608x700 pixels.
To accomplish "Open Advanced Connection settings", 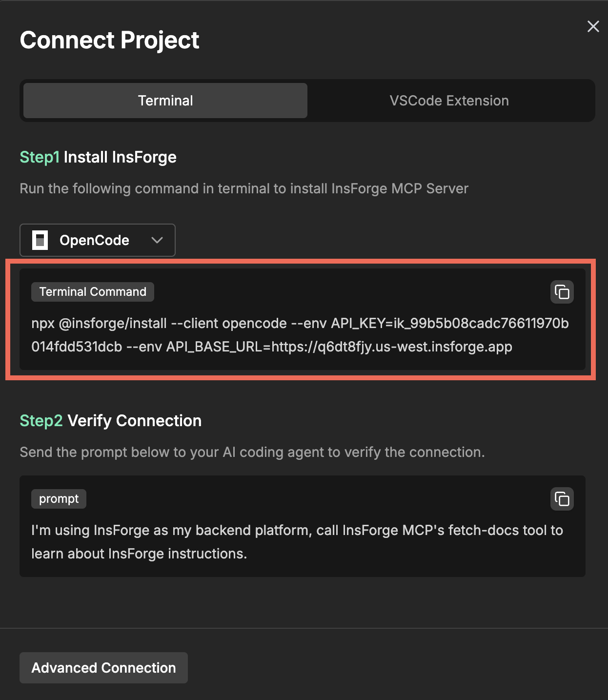I will click(x=103, y=668).
